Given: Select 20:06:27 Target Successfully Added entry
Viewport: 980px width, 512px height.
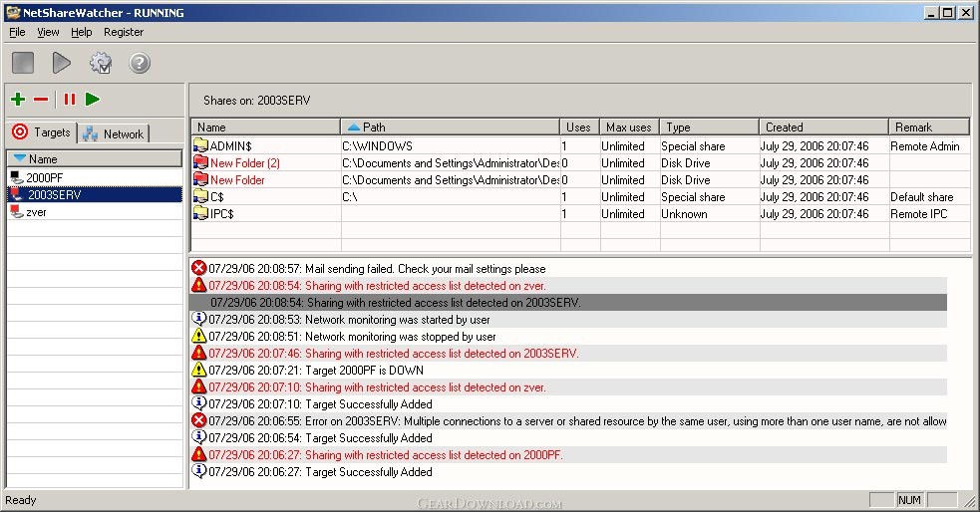Looking at the screenshot, I should coord(568,471).
